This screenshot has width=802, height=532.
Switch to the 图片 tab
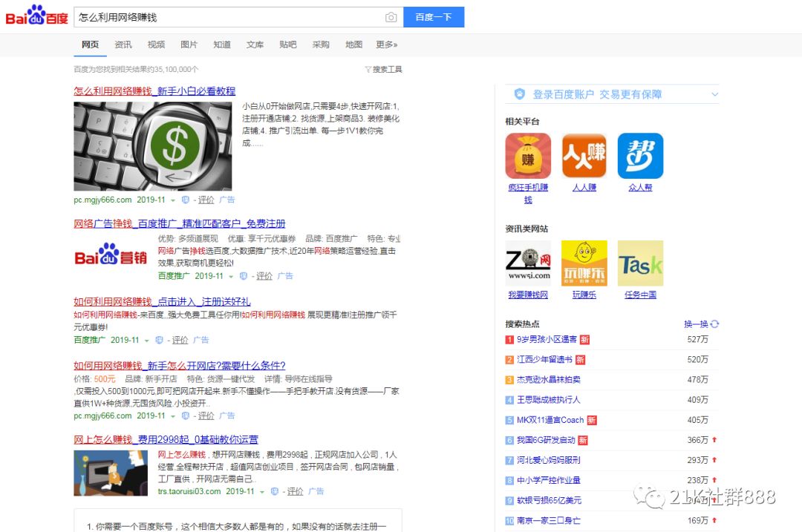(189, 45)
